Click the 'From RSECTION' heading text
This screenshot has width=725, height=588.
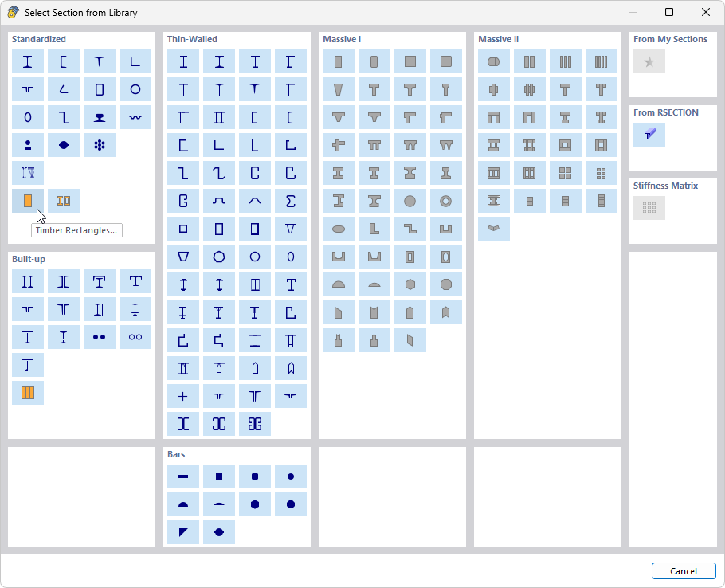(x=666, y=112)
